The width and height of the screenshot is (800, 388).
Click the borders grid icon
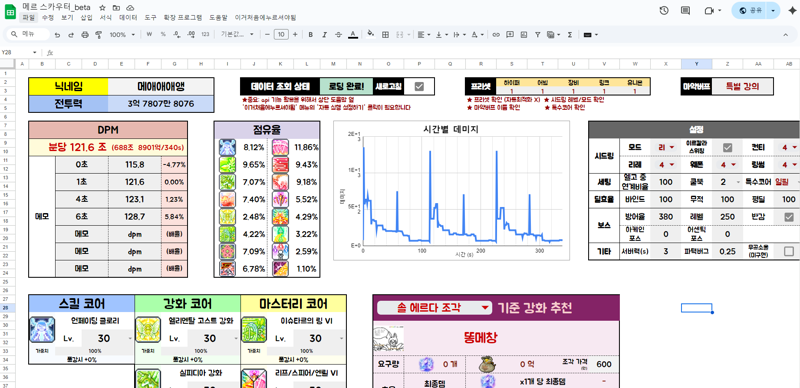click(385, 35)
